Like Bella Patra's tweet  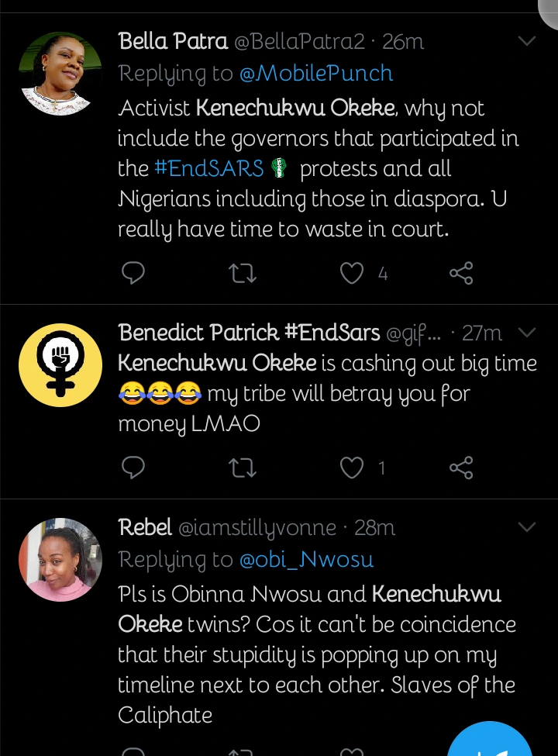point(352,272)
